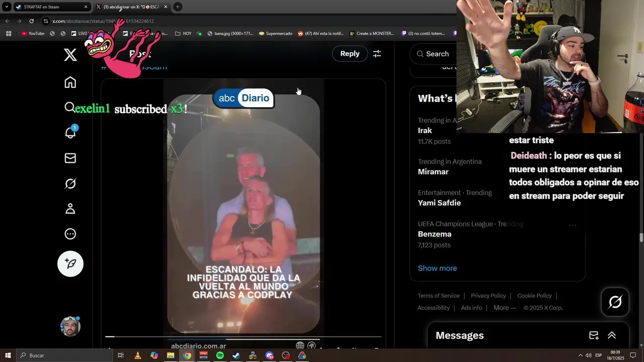644x362 pixels.
Task: Open Grok icon in the left sidebar
Action: pyautogui.click(x=70, y=184)
